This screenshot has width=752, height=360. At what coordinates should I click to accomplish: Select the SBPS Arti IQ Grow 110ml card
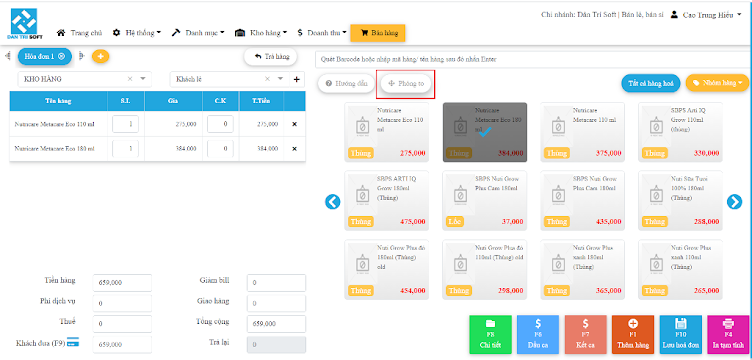click(x=680, y=132)
